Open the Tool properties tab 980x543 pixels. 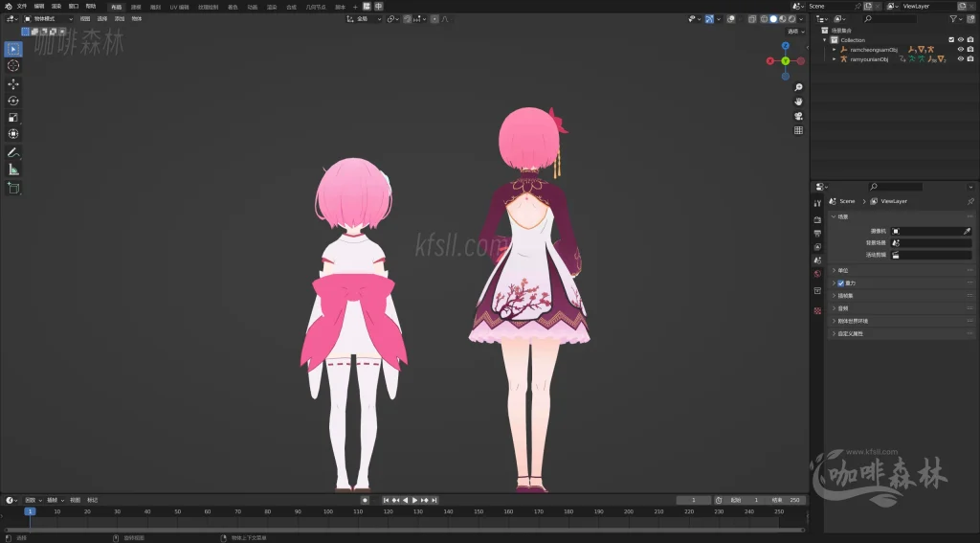(x=817, y=203)
